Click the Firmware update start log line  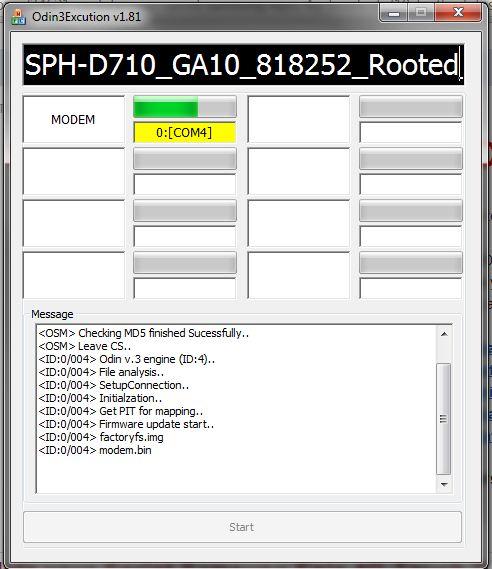[x=126, y=424]
